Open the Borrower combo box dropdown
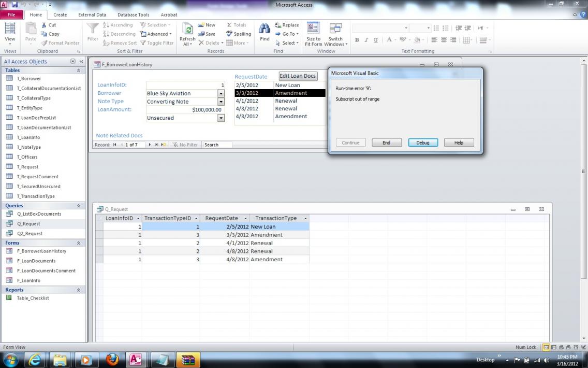Screen dimensions: 588x368 (x=221, y=93)
